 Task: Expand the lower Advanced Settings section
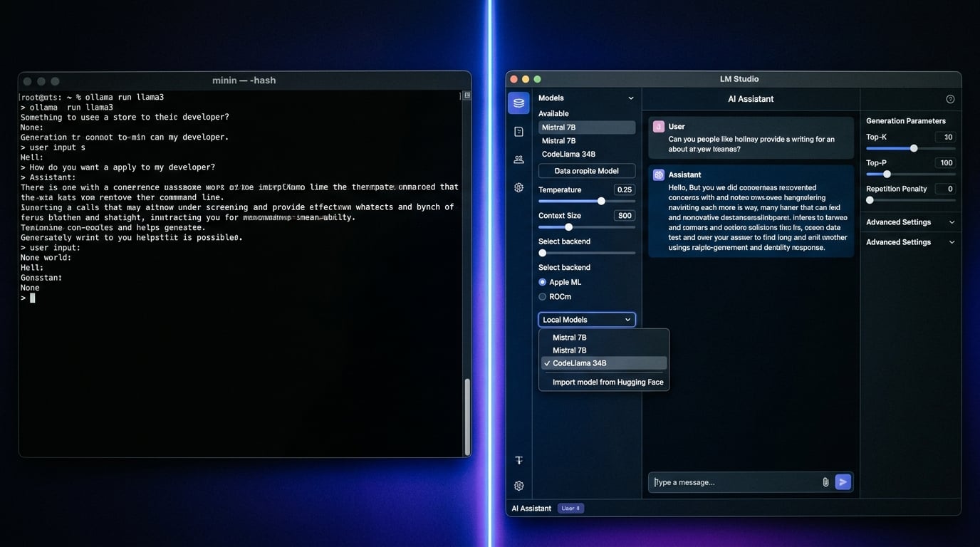pyautogui.click(x=910, y=242)
